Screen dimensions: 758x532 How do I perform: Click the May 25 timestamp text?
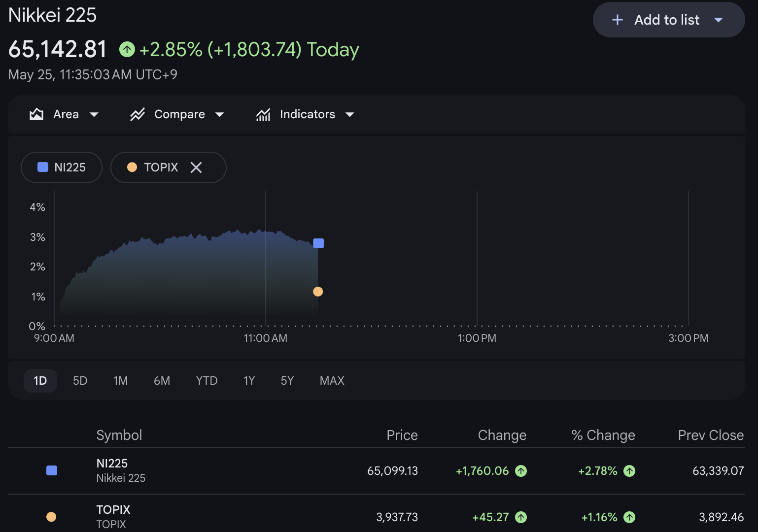pos(93,75)
